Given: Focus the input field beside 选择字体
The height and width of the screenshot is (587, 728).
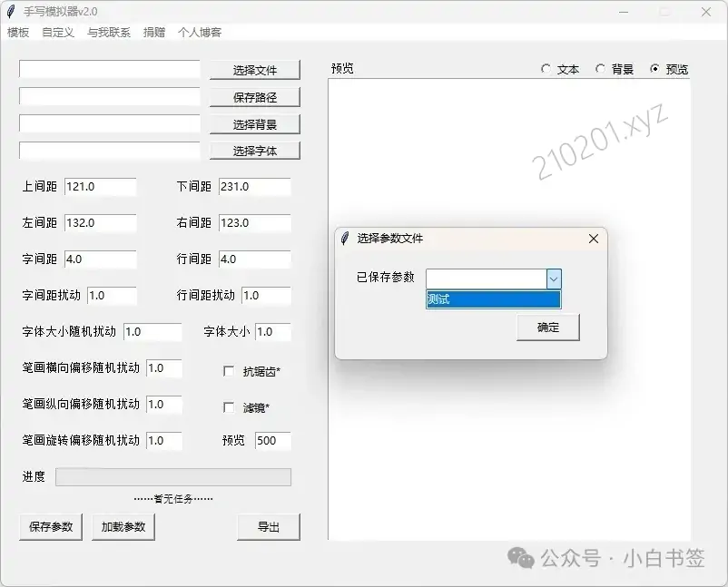Looking at the screenshot, I should pos(110,151).
